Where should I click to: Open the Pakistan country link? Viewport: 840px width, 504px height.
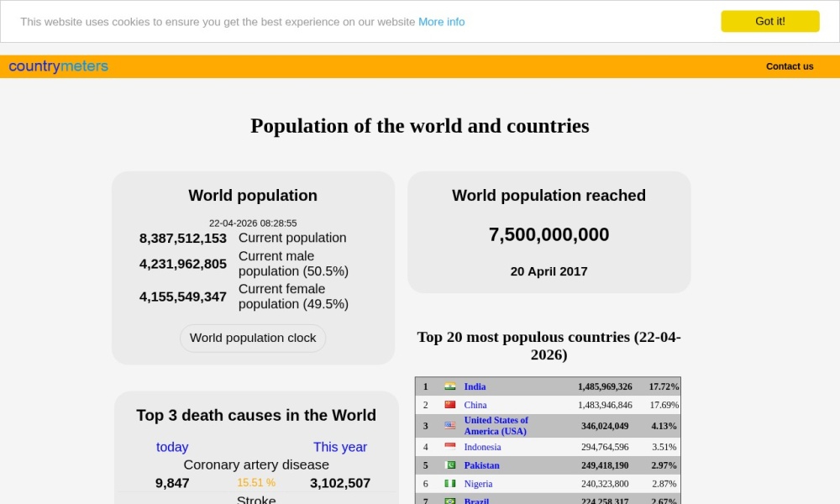click(481, 465)
